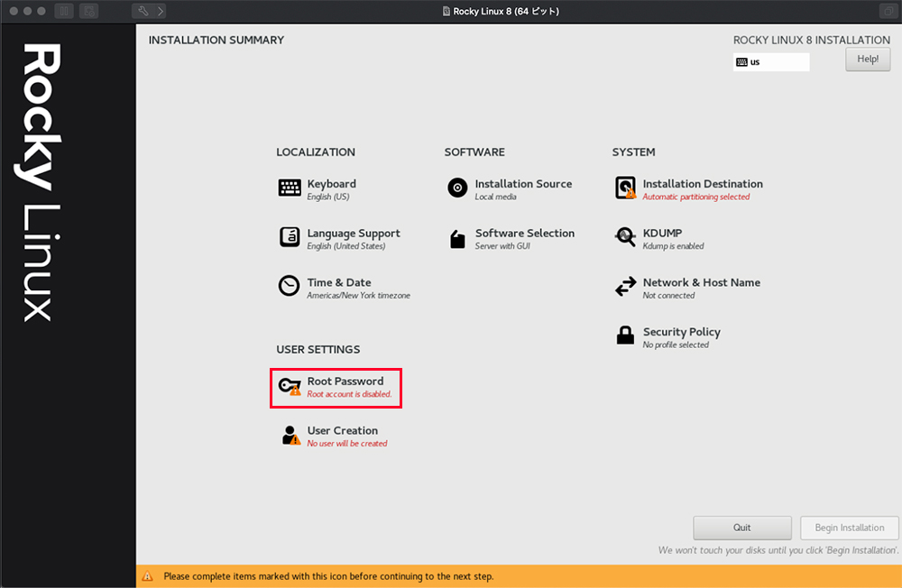The width and height of the screenshot is (902, 588).
Task: Click the keyboard icon in the us layout indicator
Action: pos(741,62)
